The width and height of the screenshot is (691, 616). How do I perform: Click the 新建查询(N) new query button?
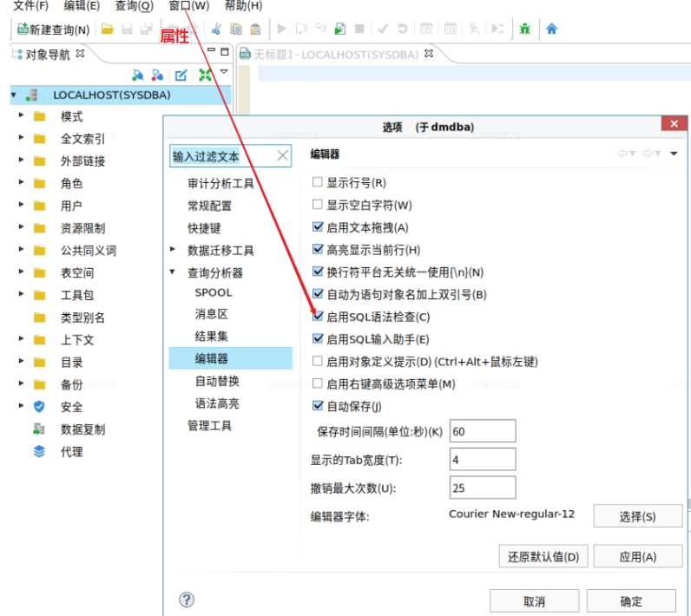pyautogui.click(x=53, y=29)
